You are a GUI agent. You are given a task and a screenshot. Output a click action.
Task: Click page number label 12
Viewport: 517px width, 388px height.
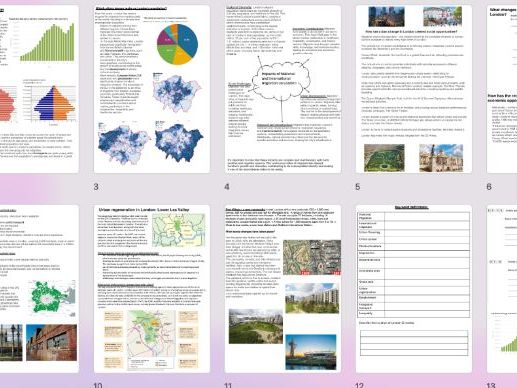(359, 385)
